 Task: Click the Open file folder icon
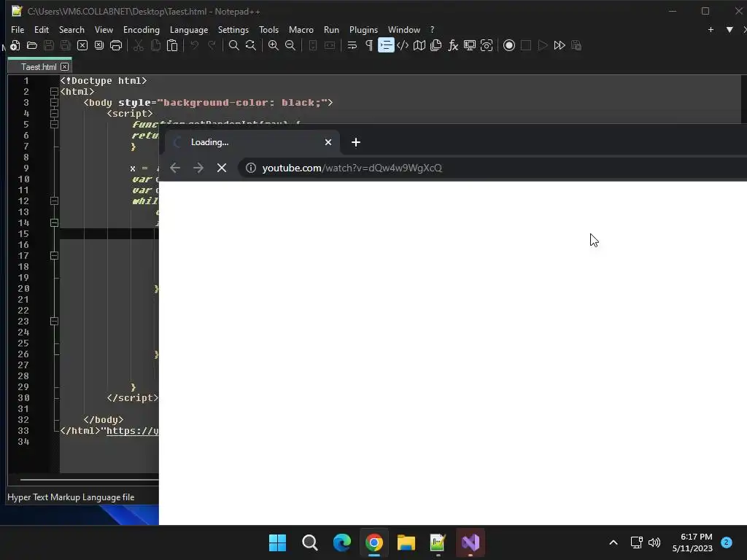coord(32,45)
